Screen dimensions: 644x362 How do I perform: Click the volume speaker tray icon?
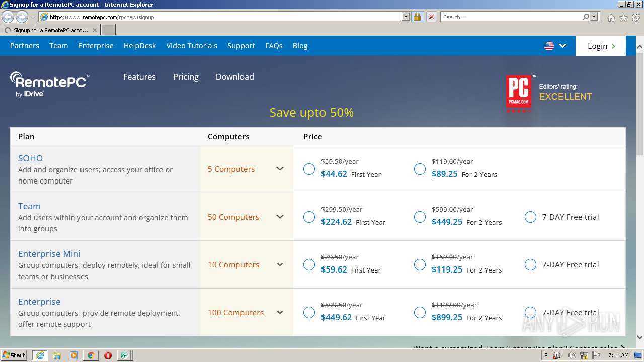572,355
